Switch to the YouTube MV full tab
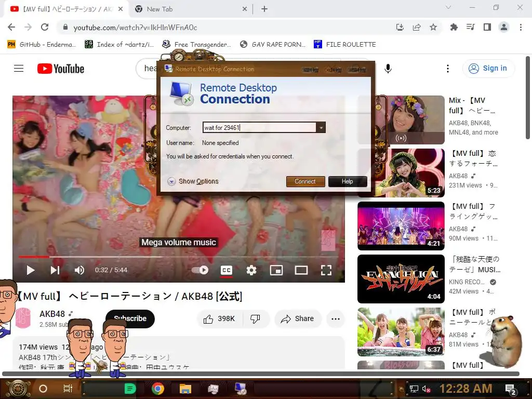Image resolution: width=532 pixels, height=399 pixels. 67,9
